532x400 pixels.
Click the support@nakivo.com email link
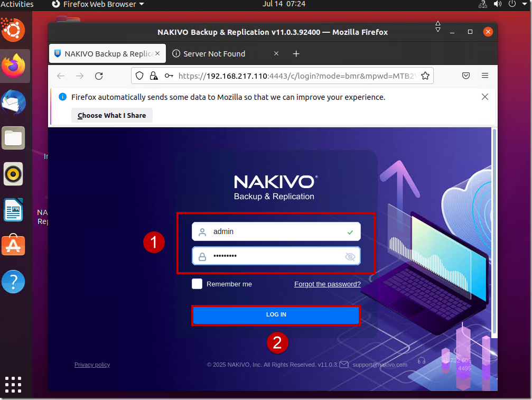(x=380, y=365)
